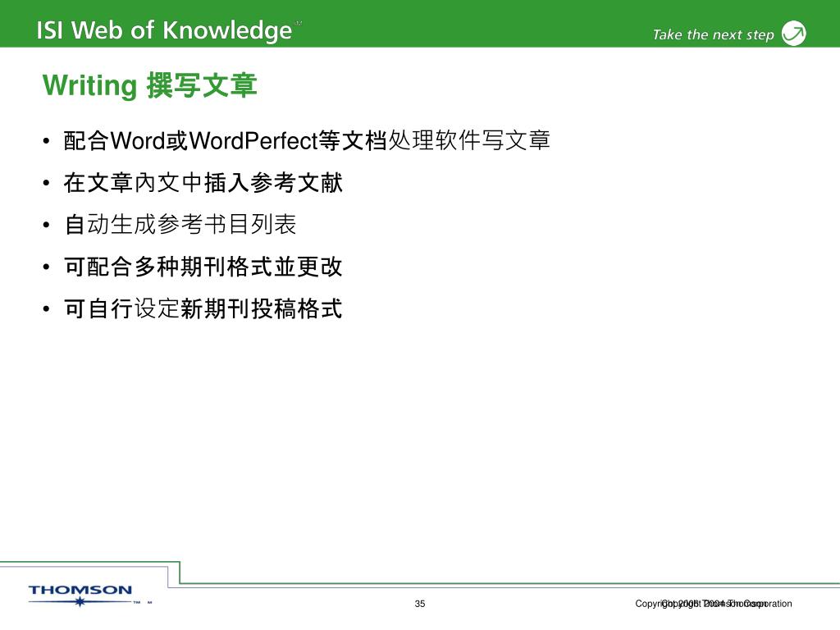Click the Thomson Corporation copyright text in footer
Viewport: 840px width, 630px height.
[714, 604]
